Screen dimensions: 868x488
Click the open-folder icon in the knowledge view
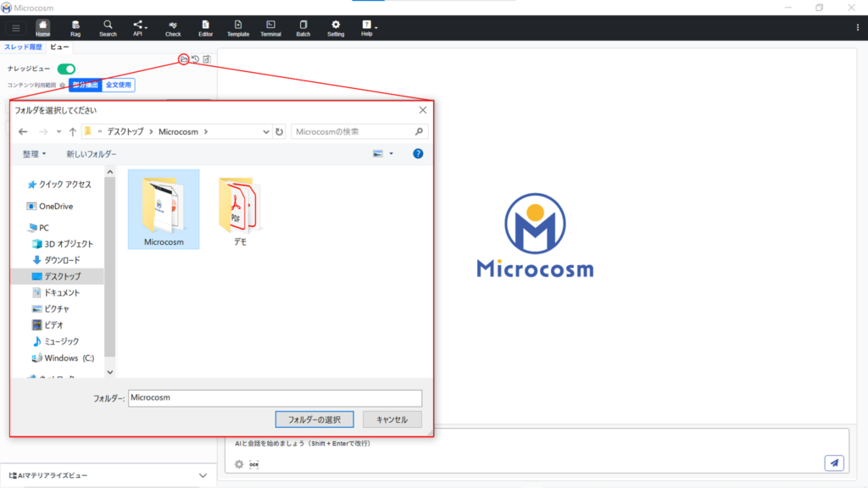184,59
